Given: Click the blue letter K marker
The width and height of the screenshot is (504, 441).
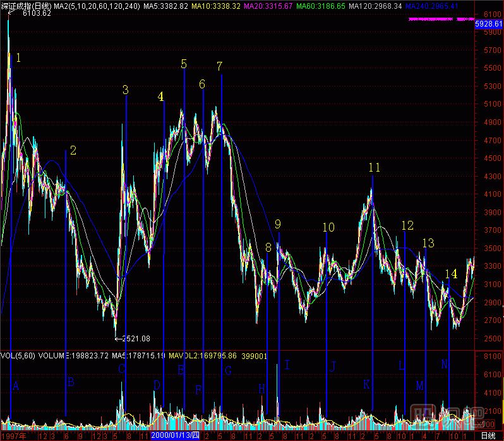Looking at the screenshot, I should point(366,384).
